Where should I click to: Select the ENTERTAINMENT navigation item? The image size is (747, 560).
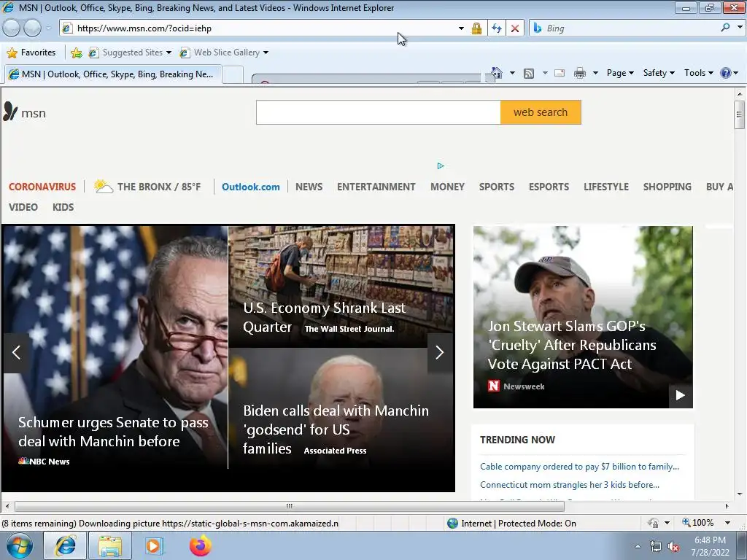pyautogui.click(x=376, y=187)
